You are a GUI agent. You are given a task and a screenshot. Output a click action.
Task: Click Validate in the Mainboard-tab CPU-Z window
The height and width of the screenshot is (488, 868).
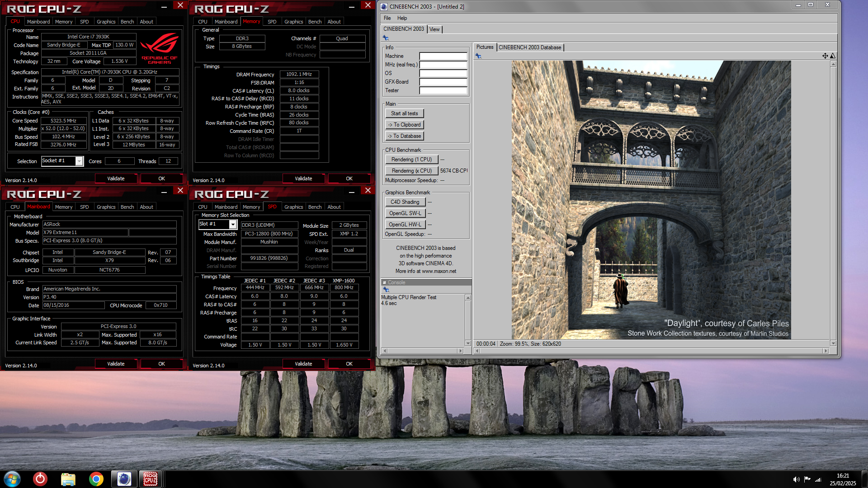click(x=116, y=364)
